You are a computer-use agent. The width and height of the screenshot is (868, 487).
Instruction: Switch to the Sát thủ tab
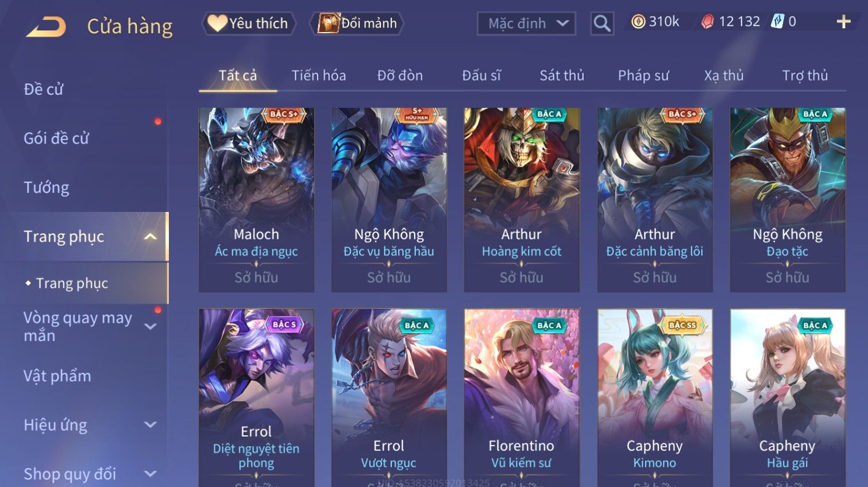click(x=561, y=75)
